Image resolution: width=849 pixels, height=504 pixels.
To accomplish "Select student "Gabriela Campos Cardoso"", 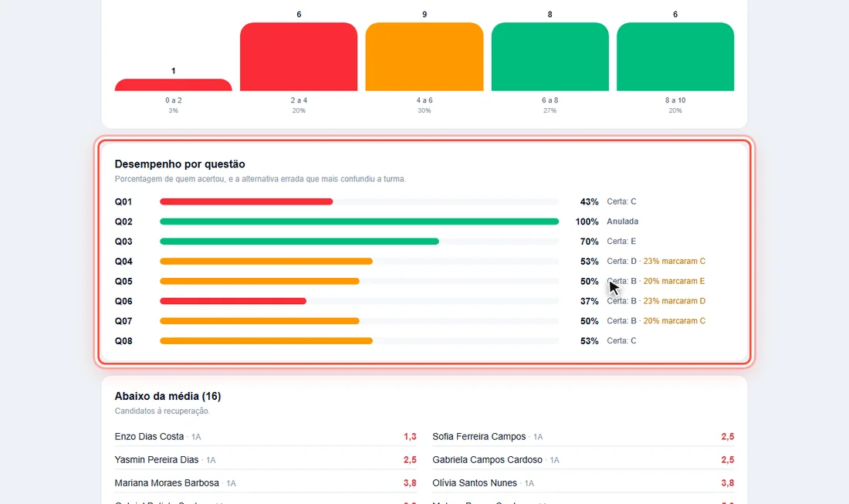I will click(x=487, y=459).
